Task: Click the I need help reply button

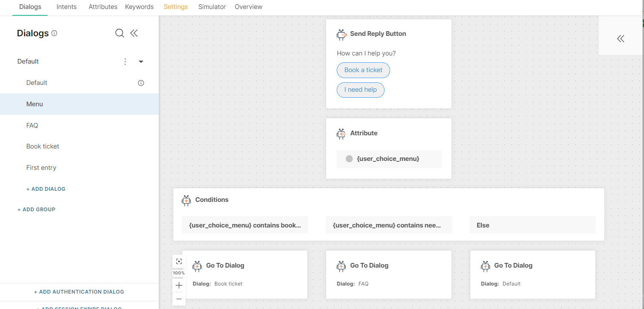Action: click(361, 90)
